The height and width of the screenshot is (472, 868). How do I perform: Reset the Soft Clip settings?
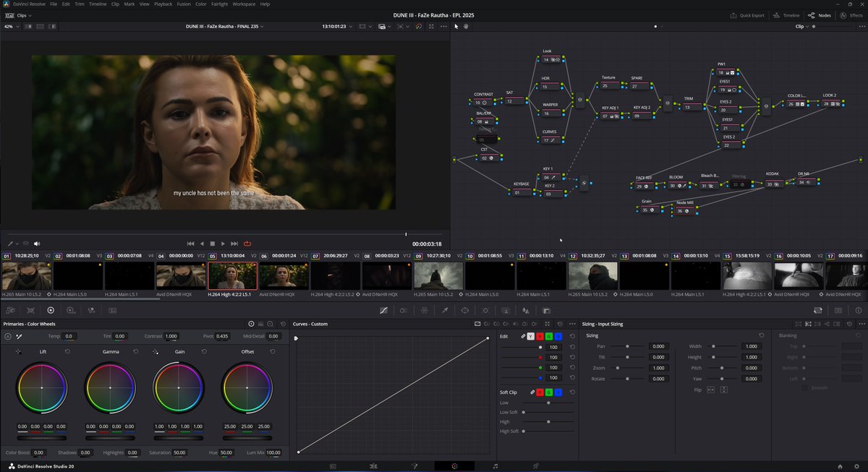(x=572, y=392)
